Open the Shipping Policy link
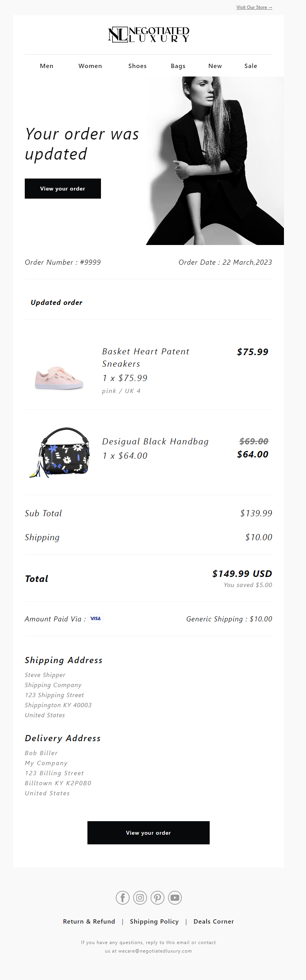Image resolution: width=306 pixels, height=980 pixels. [154, 922]
